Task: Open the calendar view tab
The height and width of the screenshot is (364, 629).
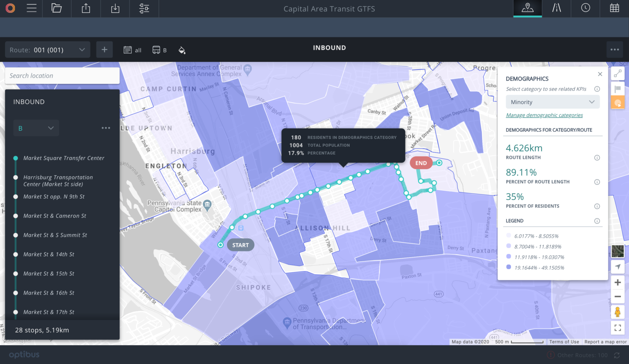Action: [x=614, y=8]
